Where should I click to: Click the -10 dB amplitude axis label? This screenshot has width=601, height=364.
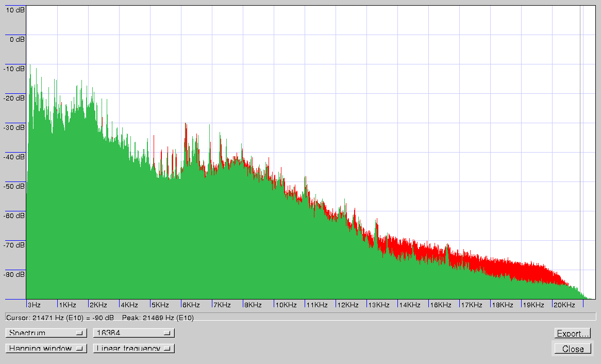click(14, 69)
